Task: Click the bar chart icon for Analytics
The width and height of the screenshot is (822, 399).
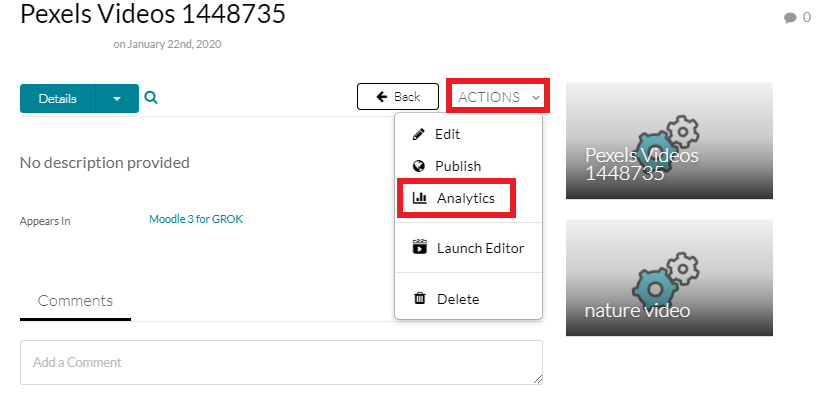Action: tap(419, 198)
